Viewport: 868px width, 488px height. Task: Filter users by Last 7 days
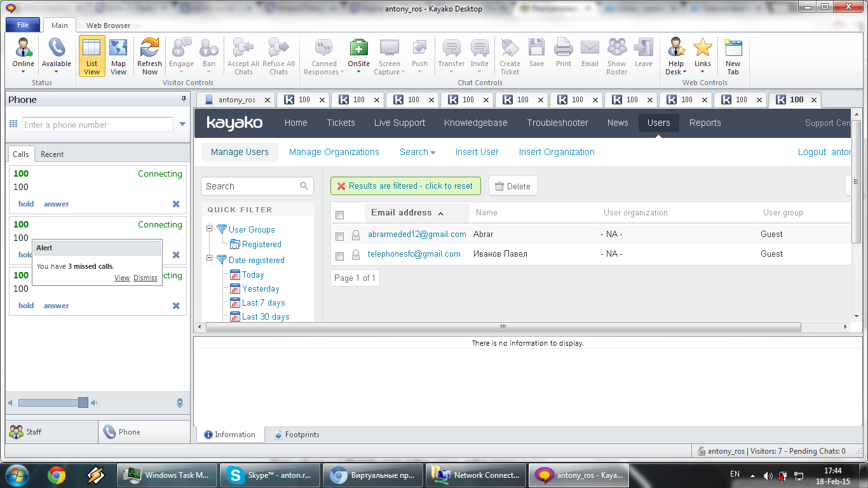[263, 303]
